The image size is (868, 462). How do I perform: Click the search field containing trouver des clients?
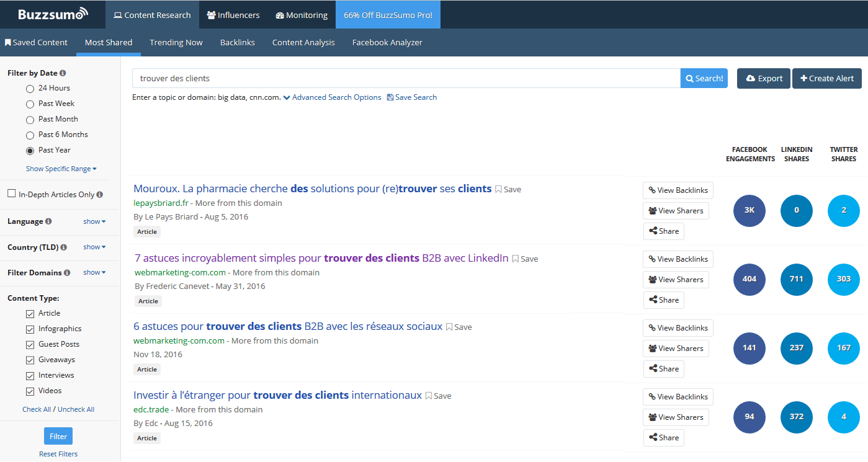tap(406, 78)
